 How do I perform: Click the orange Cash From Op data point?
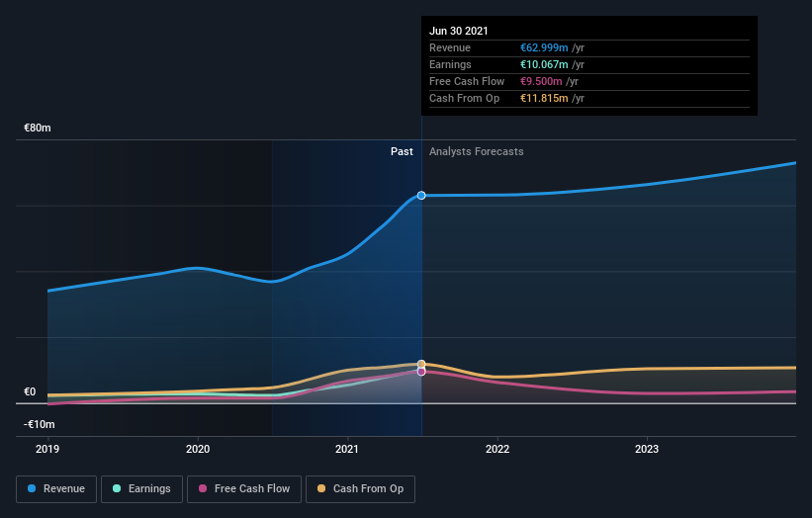(x=421, y=365)
